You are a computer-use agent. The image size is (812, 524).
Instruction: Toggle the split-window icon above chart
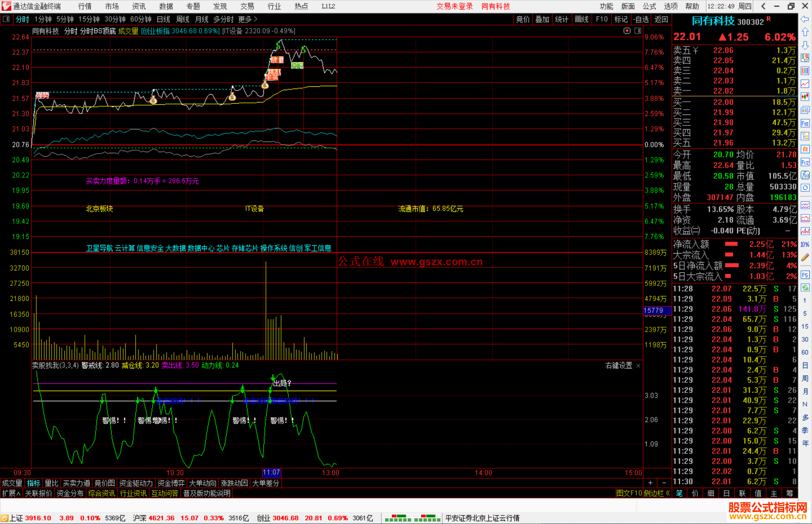click(x=638, y=31)
